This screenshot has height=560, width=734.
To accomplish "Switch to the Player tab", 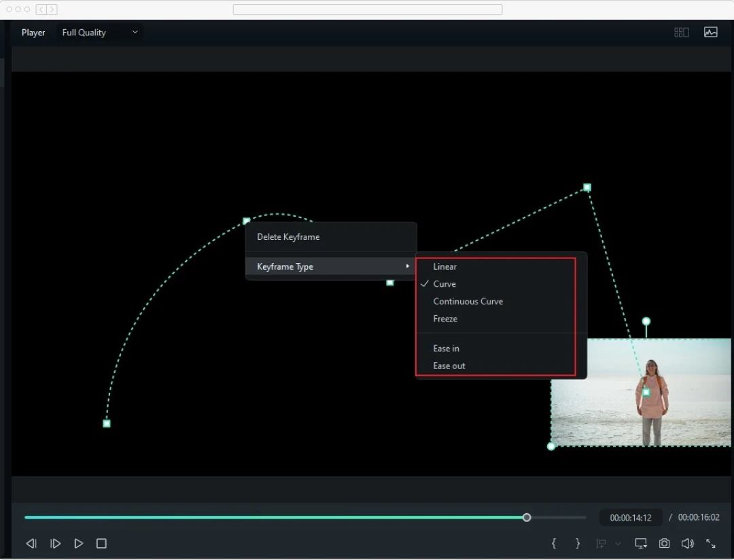I will [33, 32].
